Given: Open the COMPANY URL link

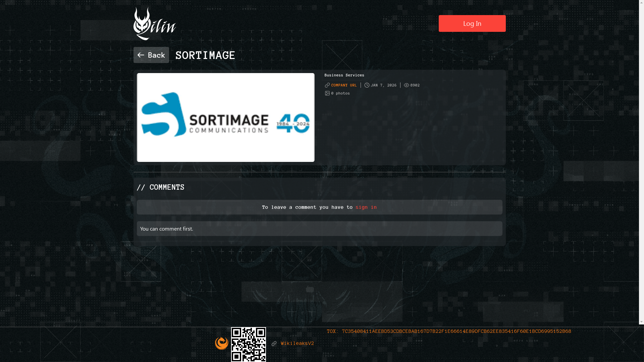Looking at the screenshot, I should 344,85.
